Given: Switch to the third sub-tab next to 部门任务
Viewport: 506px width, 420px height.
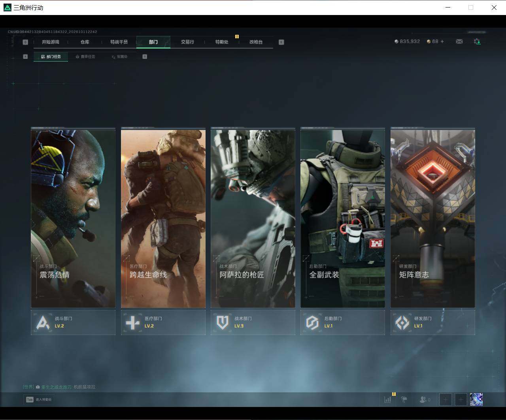Looking at the screenshot, I should pyautogui.click(x=120, y=57).
